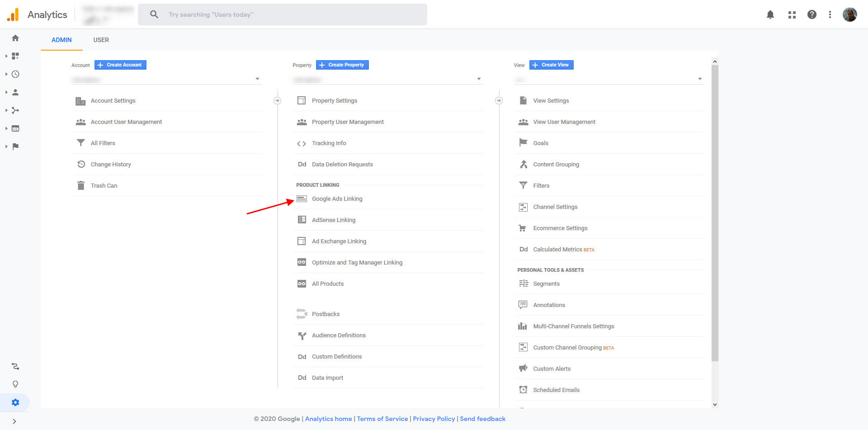
Task: Click the Change History icon
Action: 81,164
